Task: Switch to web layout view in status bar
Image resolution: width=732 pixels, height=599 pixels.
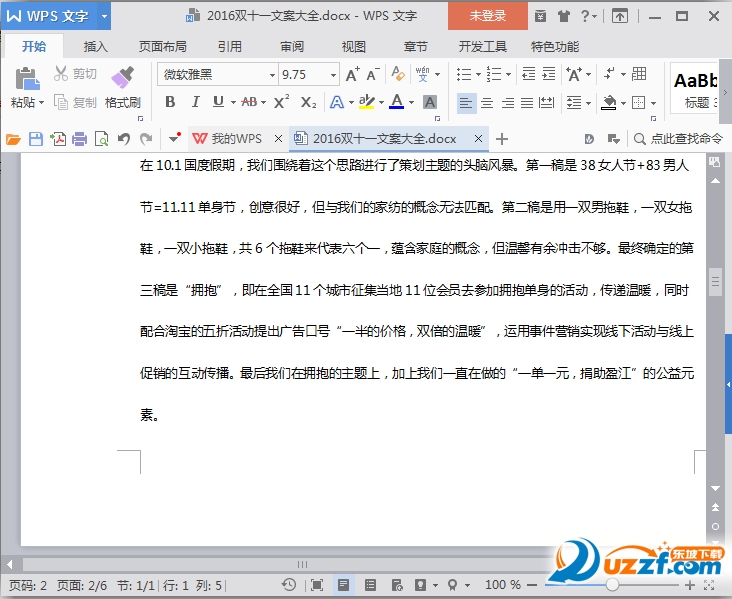Action: [x=397, y=585]
